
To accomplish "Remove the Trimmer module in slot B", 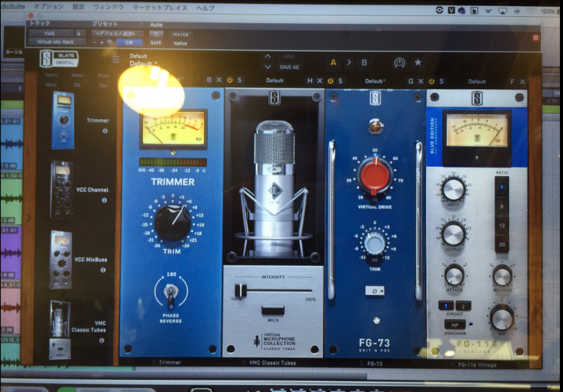I will (x=219, y=80).
